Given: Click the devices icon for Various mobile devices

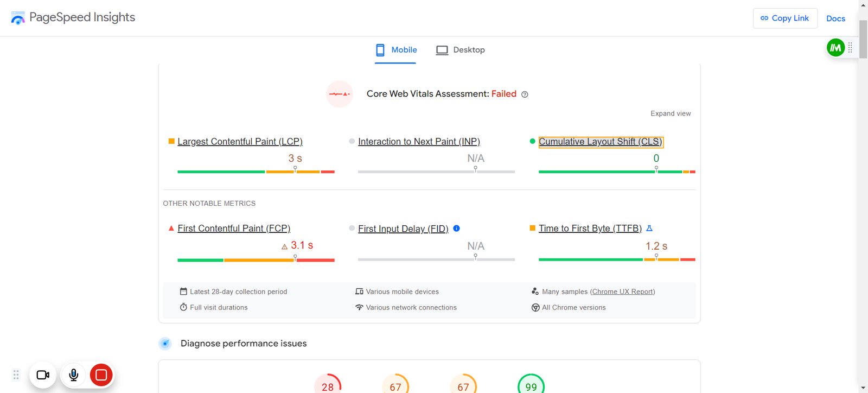Looking at the screenshot, I should [359, 291].
